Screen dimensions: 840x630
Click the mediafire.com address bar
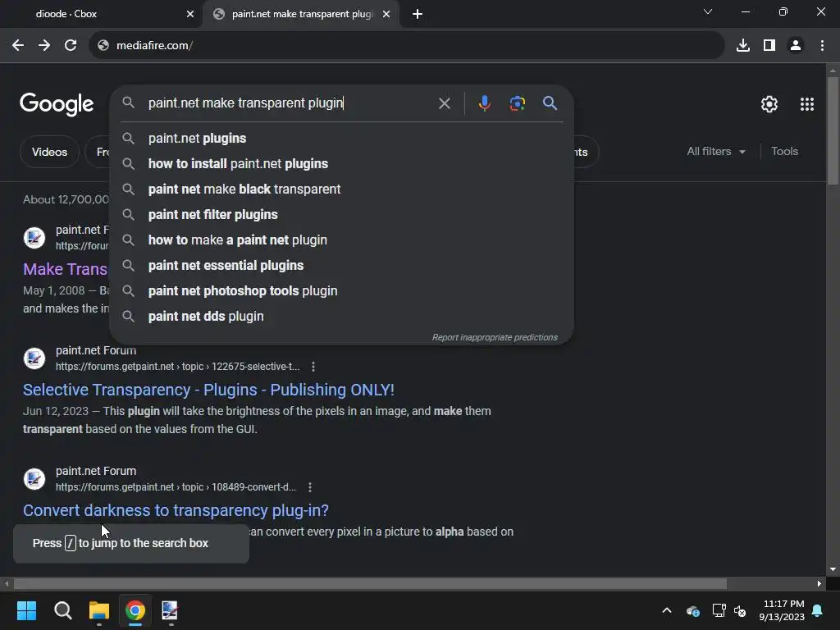[x=407, y=46]
